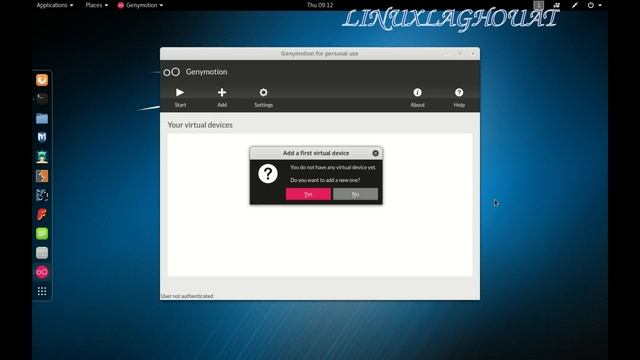
Task: Show all applications grid in the dock
Action: pyautogui.click(x=42, y=291)
